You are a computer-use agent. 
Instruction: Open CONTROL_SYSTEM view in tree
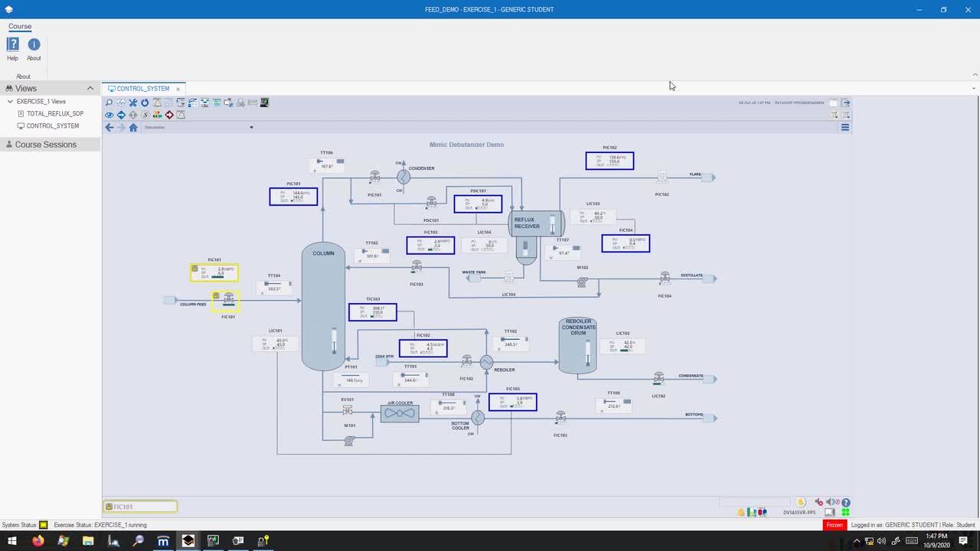click(x=53, y=126)
